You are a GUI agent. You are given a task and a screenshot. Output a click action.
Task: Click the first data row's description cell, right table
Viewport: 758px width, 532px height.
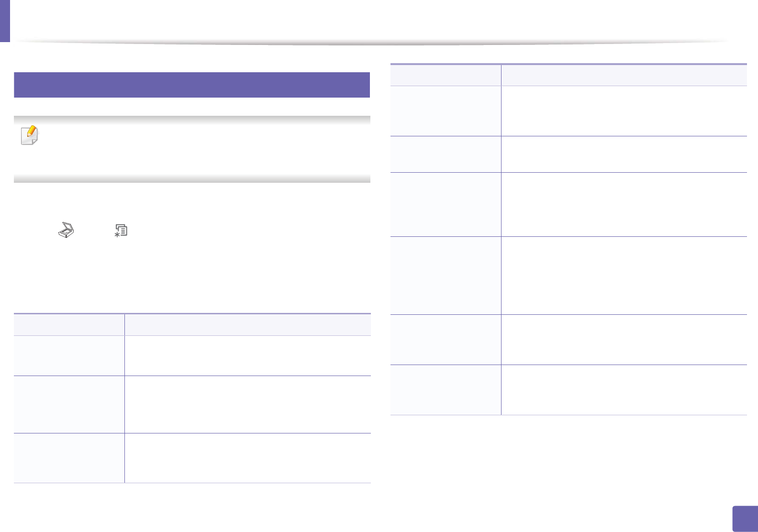click(x=624, y=111)
